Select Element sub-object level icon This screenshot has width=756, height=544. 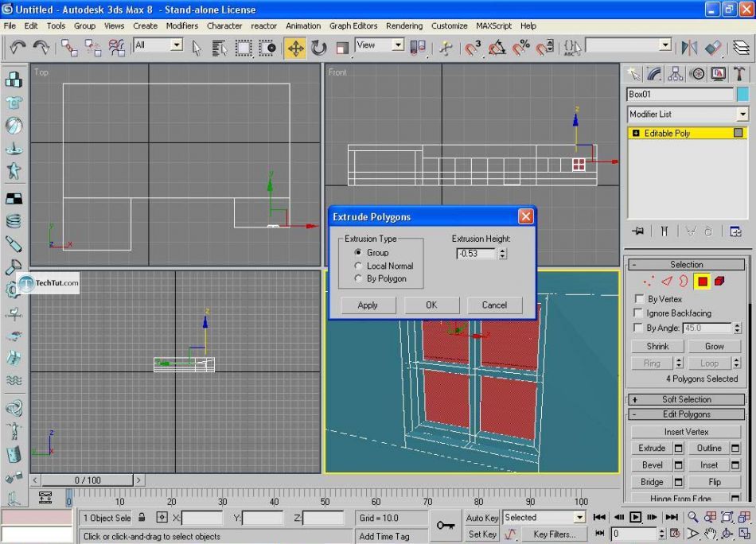tap(720, 282)
